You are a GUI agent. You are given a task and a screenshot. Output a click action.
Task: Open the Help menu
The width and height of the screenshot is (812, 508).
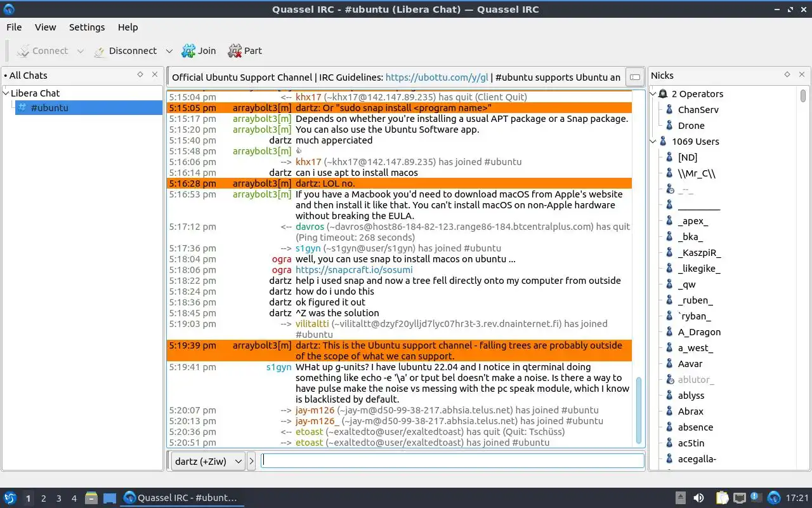click(128, 27)
